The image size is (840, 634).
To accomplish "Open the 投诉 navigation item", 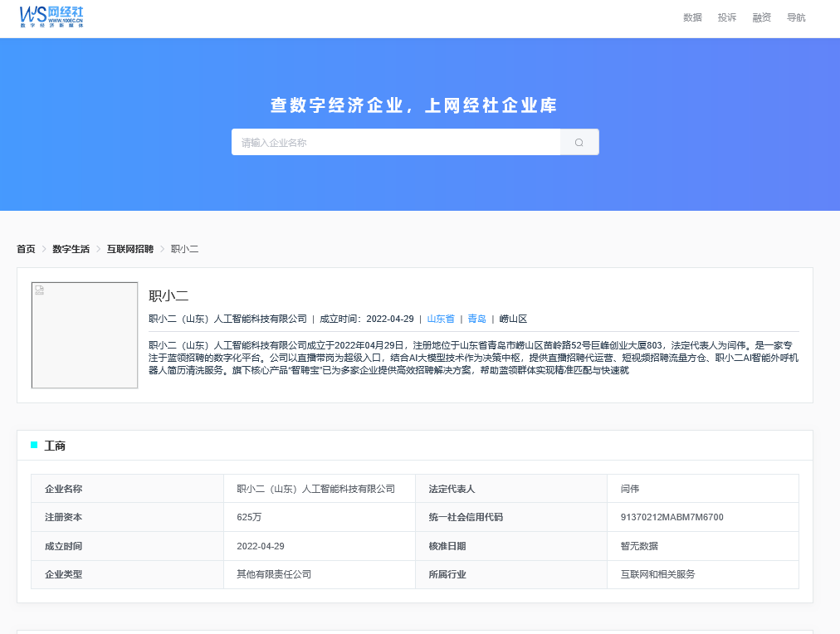I will [727, 17].
